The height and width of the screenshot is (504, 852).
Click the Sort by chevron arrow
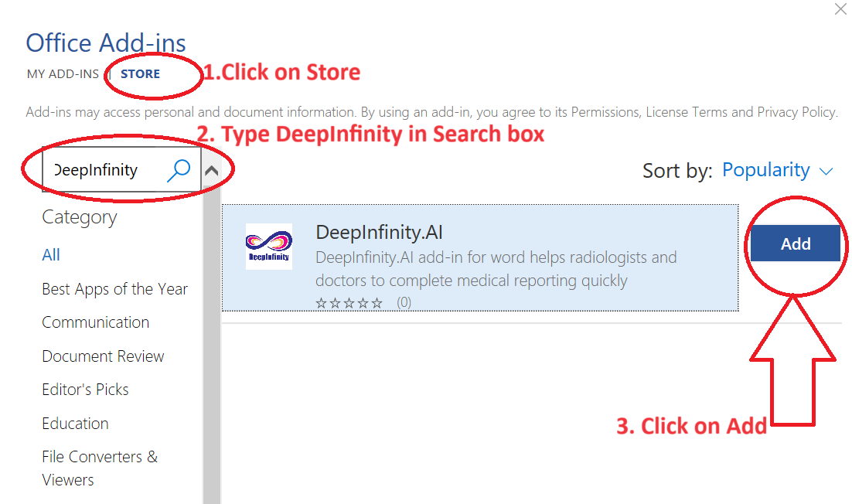coord(826,171)
